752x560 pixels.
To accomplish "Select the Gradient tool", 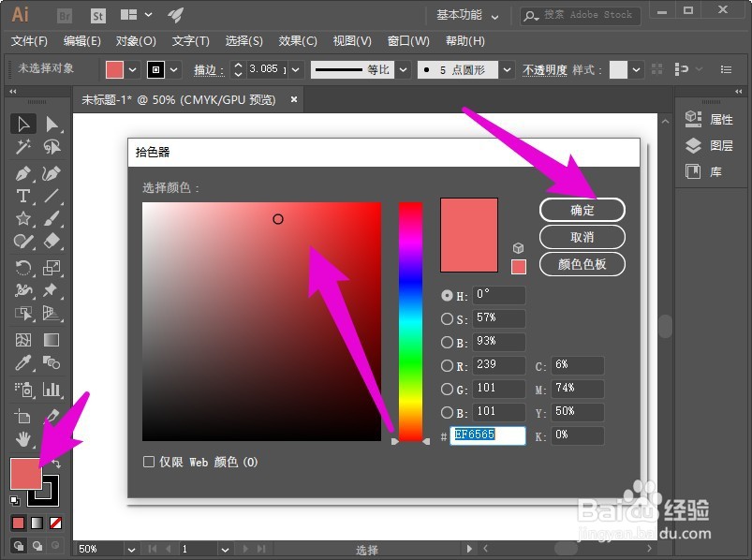I will pyautogui.click(x=52, y=339).
